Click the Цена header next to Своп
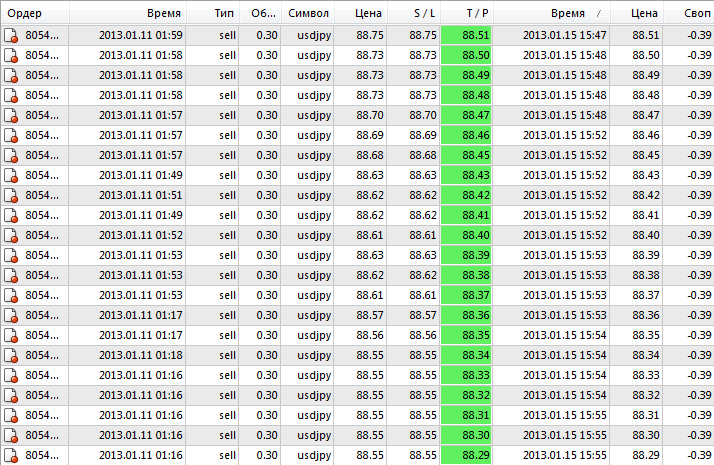Viewport: 714px width, 465px height. [637, 13]
